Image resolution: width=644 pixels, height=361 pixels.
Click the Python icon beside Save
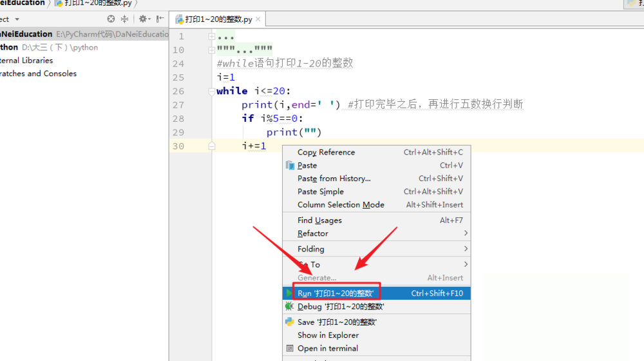coord(290,322)
